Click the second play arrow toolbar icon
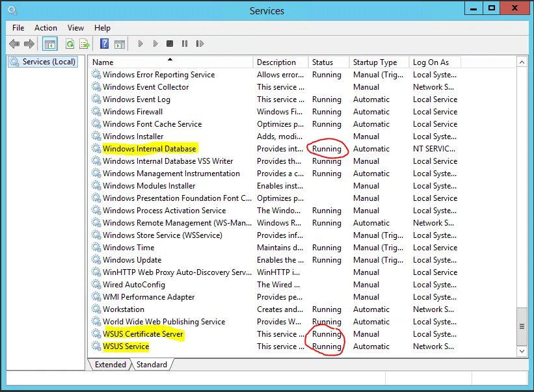Screen dimensions: 534x392 [155, 44]
